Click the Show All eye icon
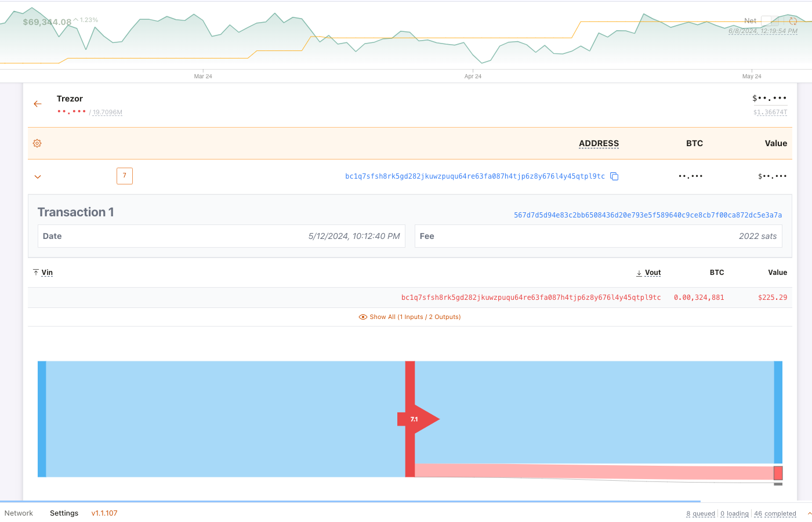 click(364, 317)
